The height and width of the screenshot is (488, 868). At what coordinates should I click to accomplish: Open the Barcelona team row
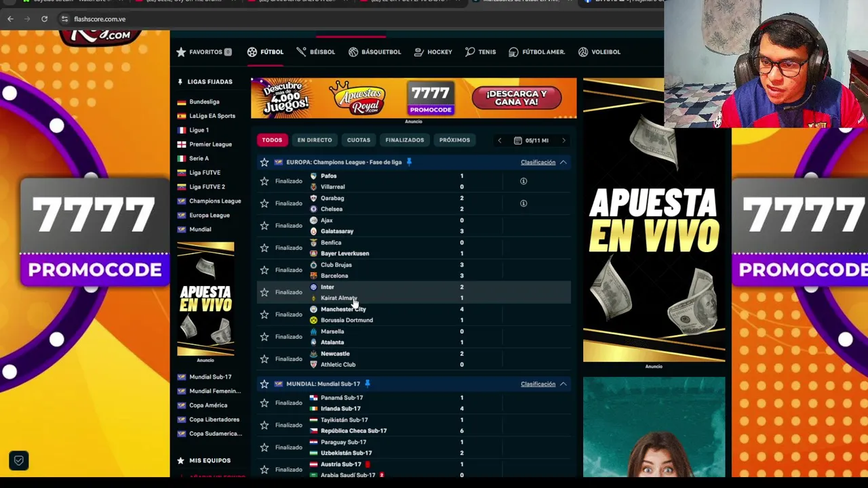334,276
